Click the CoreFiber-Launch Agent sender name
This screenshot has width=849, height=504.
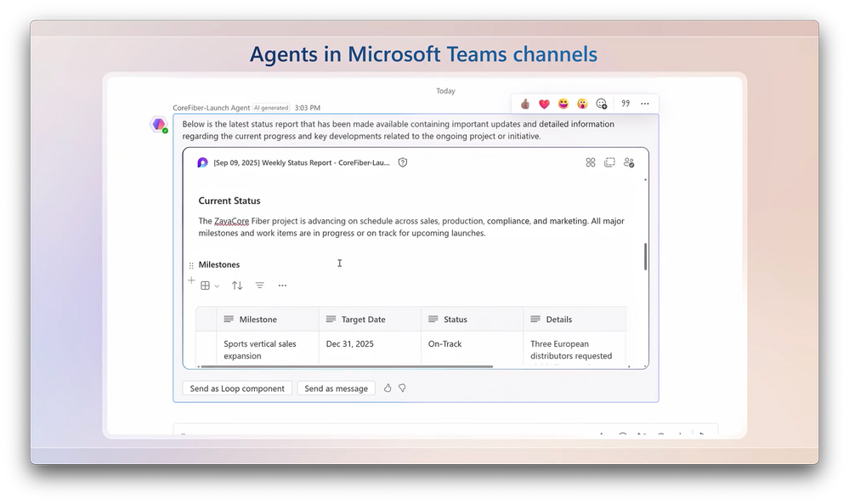211,108
